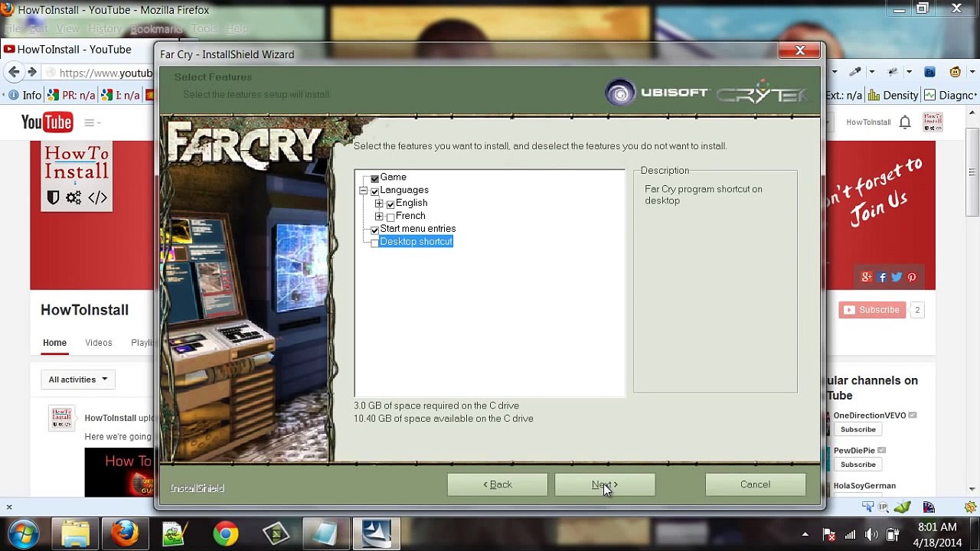Click the Facebook icon on channel banner
Screen dimensions: 980x551
point(882,277)
